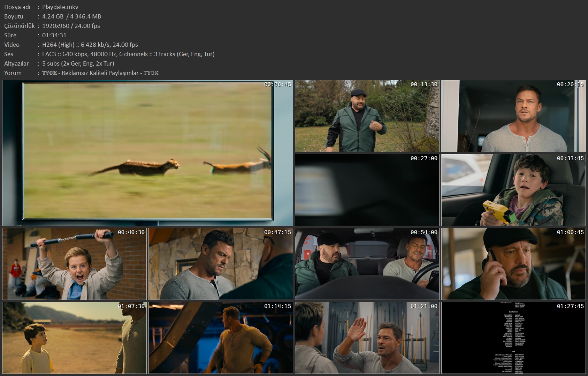Select the 00:47:15 stone wall scene thumbnail
Viewport: 588px width, 376px height.
click(x=221, y=264)
